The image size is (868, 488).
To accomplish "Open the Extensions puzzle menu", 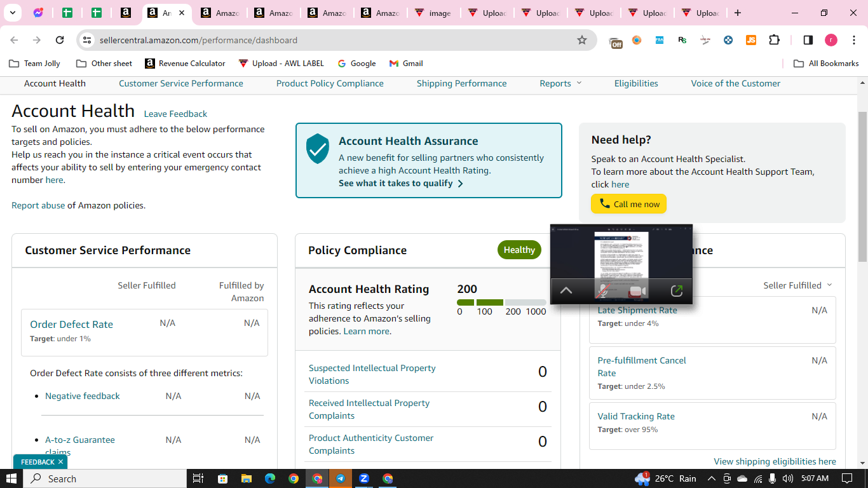I will (774, 40).
